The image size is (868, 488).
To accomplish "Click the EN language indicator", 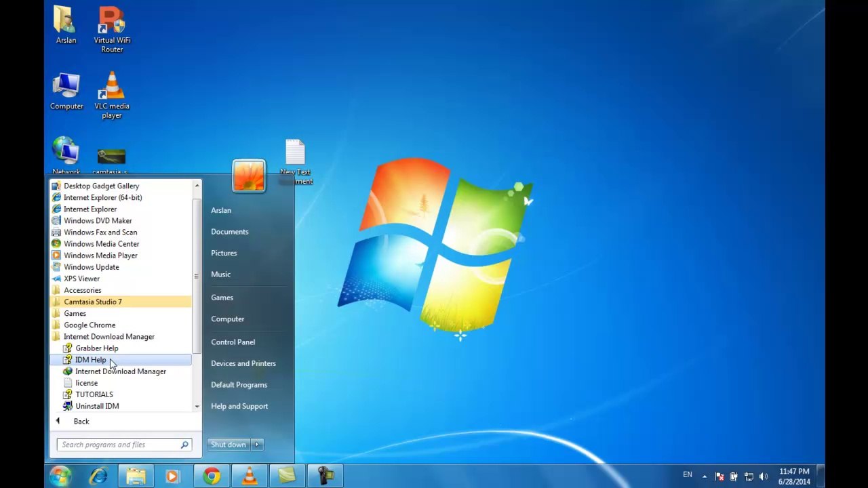I will [688, 475].
